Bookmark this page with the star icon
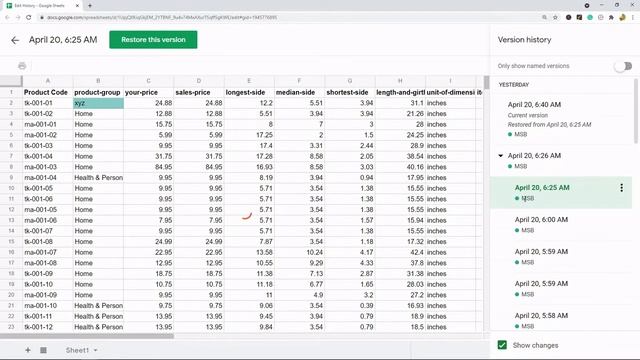Viewport: 640px width, 360px height. coord(555,18)
